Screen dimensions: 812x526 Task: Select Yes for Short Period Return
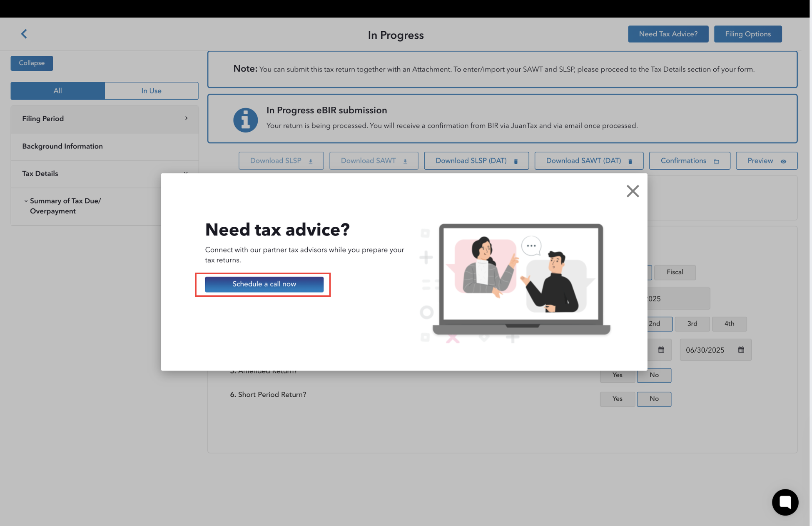pos(617,399)
